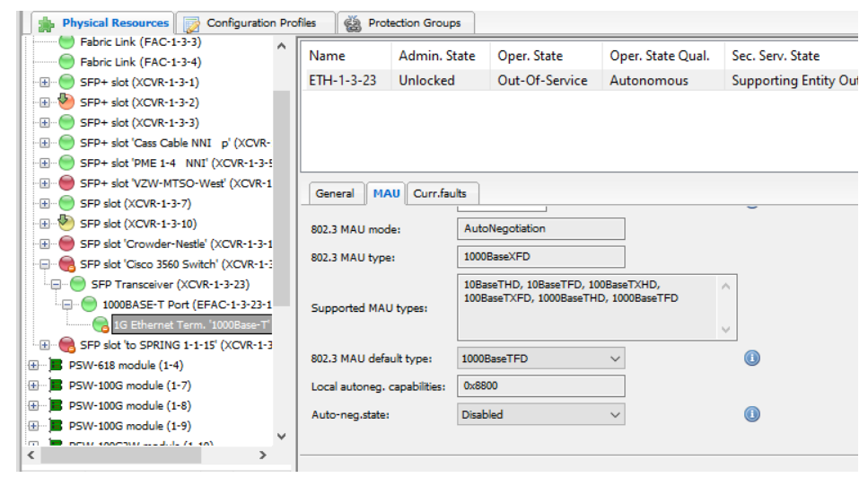Viewport: 868px width, 478px height.
Task: Click PSW-100G module (1-7) card icon
Action: 56,385
